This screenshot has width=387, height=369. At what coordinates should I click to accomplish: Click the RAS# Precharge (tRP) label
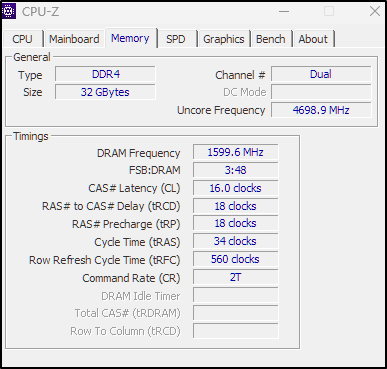pyautogui.click(x=126, y=224)
